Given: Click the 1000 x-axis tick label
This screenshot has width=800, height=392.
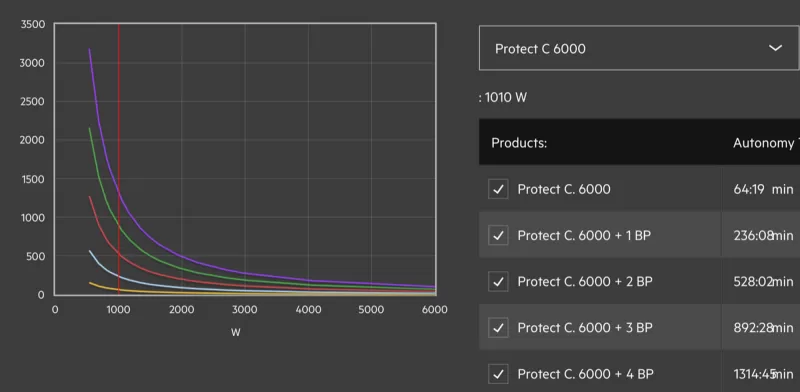Looking at the screenshot, I should point(118,310).
